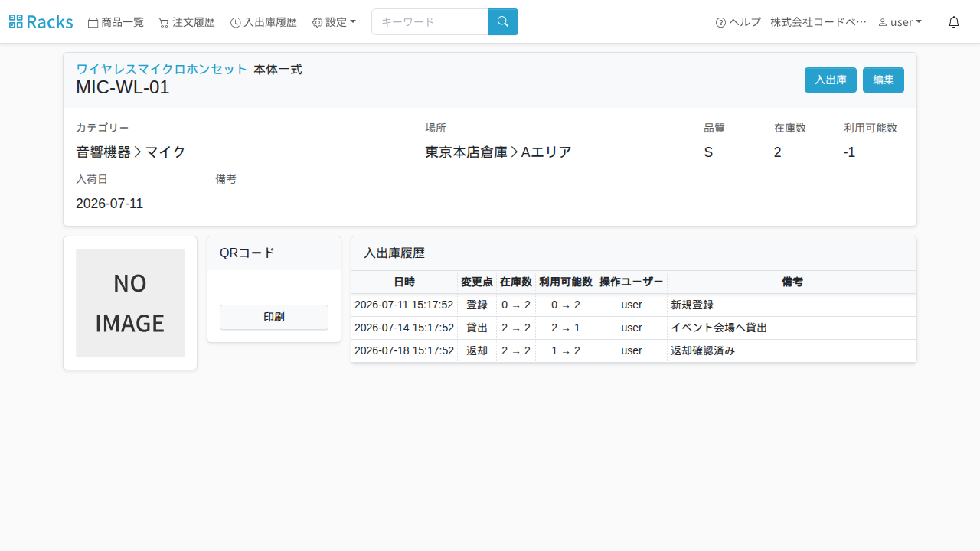This screenshot has width=980, height=551.
Task: Expand the 設定 settings dropdown
Action: [x=334, y=22]
